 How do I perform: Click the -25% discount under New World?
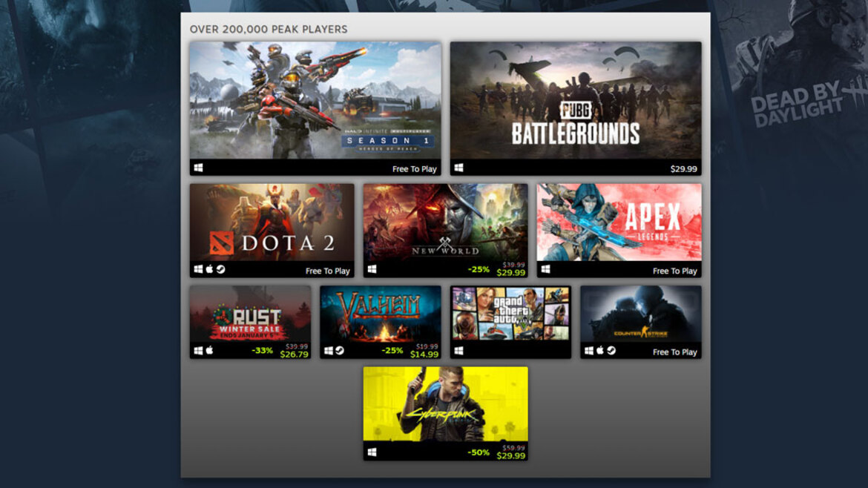[479, 269]
